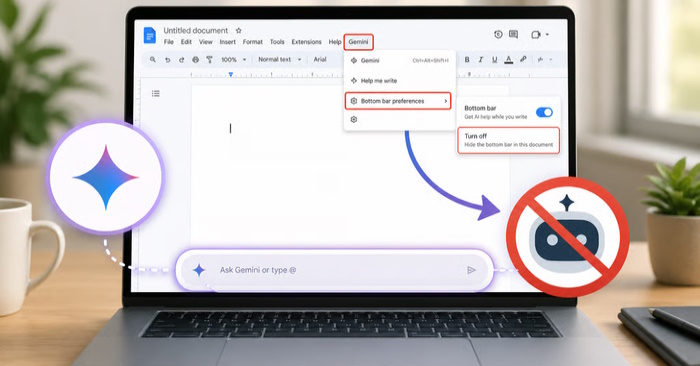Viewport: 700px width, 366px height.
Task: Open the View menu
Action: point(206,42)
